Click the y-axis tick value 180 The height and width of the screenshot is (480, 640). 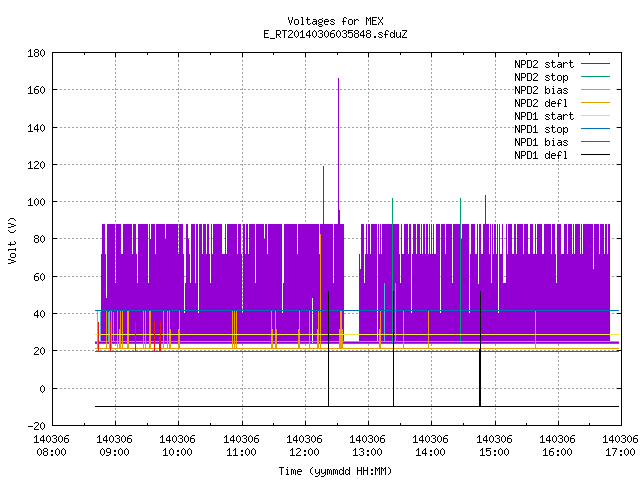tap(36, 53)
